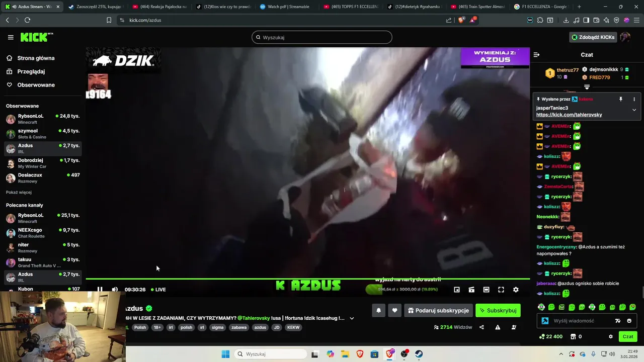The image size is (644, 362).
Task: Open the emoji picker in chat
Action: pos(629,321)
